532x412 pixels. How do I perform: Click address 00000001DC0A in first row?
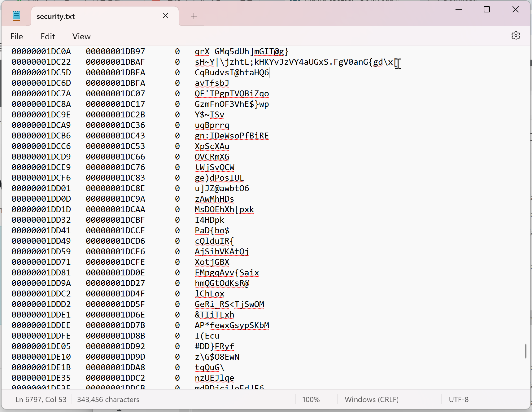pos(41,51)
